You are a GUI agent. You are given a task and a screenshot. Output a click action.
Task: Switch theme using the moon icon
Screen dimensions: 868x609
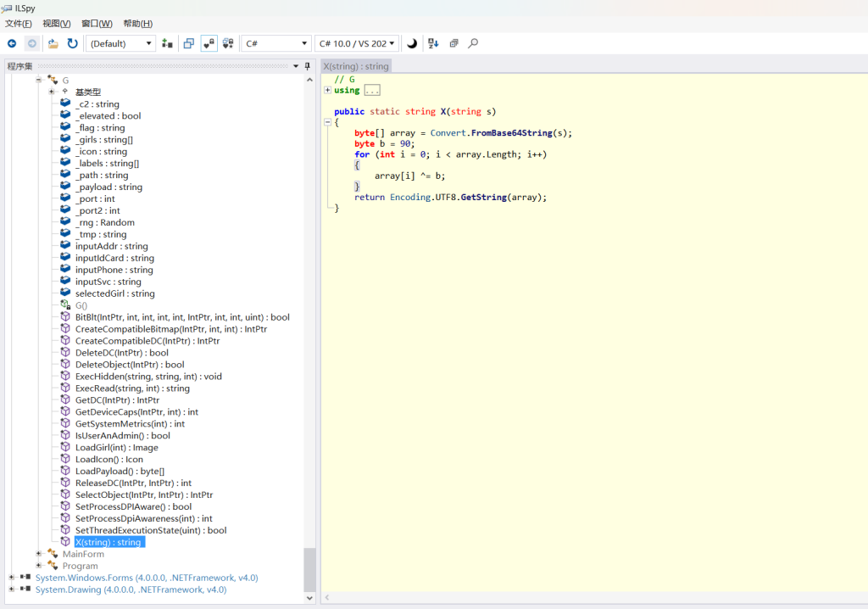click(412, 43)
